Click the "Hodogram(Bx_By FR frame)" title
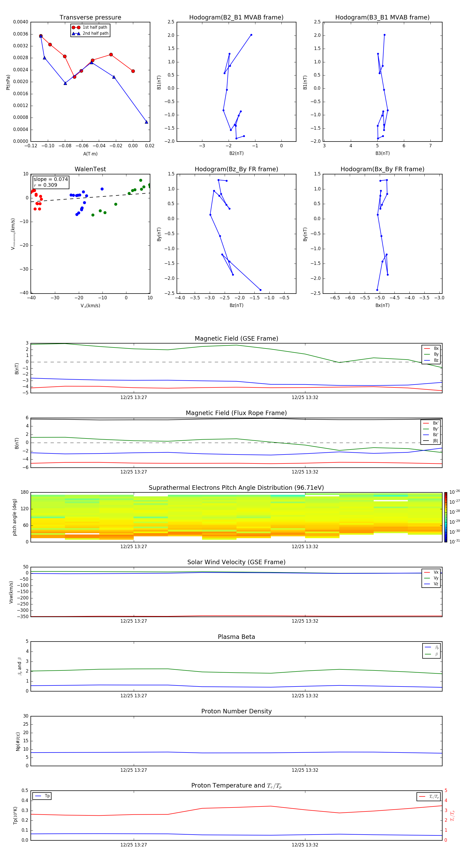 (382, 169)
